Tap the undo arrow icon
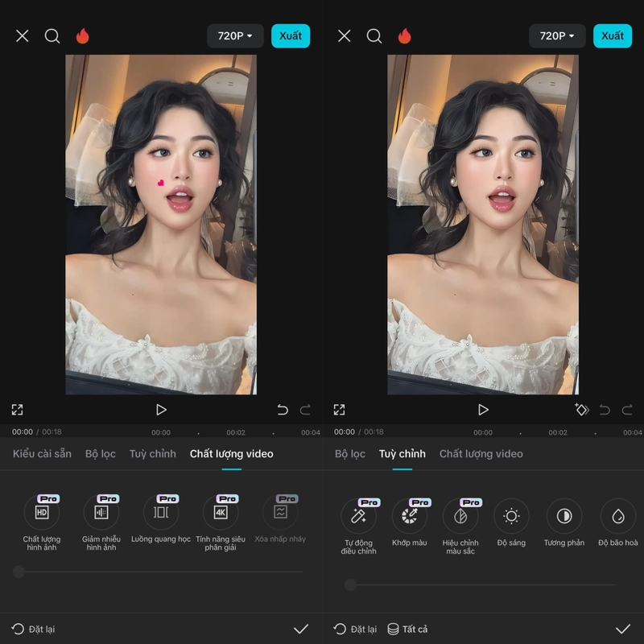Screen dimensions: 644x644 point(281,410)
